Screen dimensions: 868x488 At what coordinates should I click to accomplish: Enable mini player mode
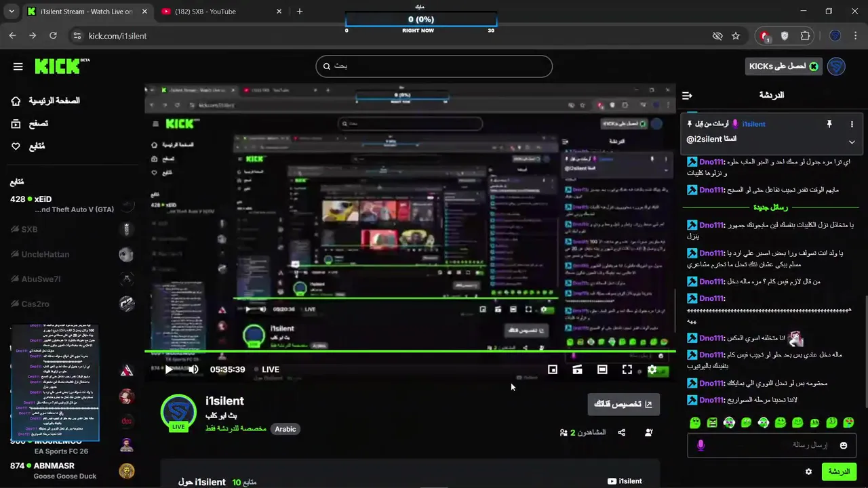[553, 369]
